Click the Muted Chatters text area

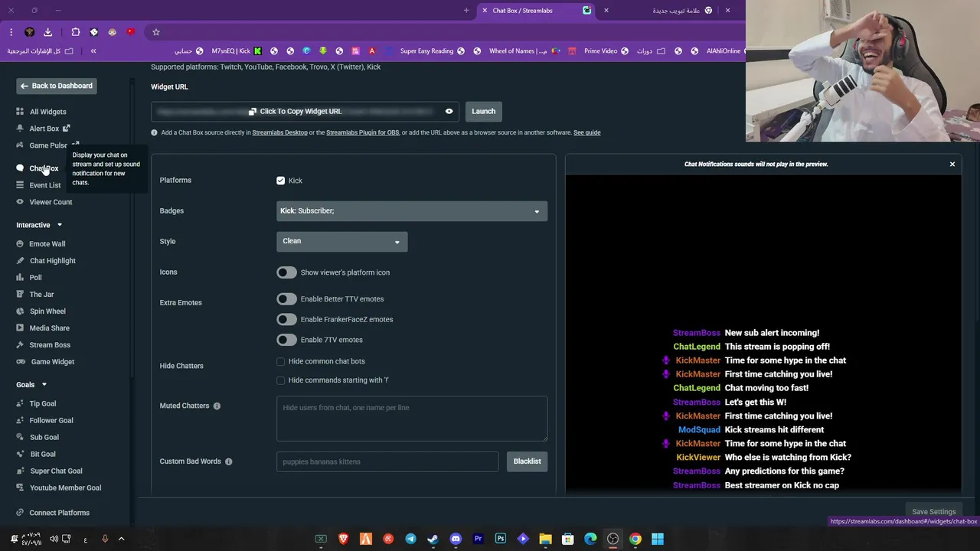tap(412, 419)
